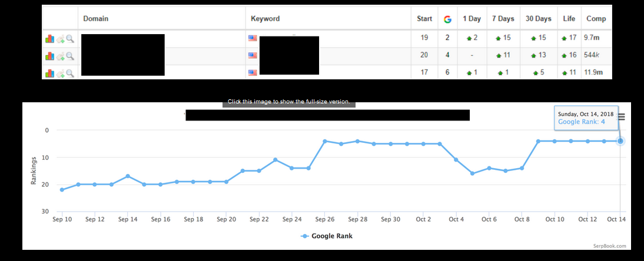Open ranking chart icon for row starting at 19
644x261 pixels.
click(49, 39)
